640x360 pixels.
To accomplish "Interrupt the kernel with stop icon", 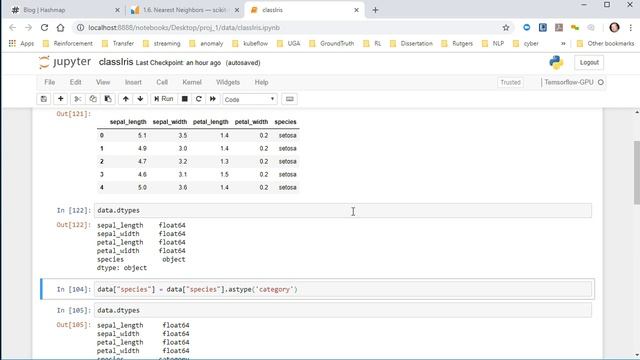I will click(184, 99).
